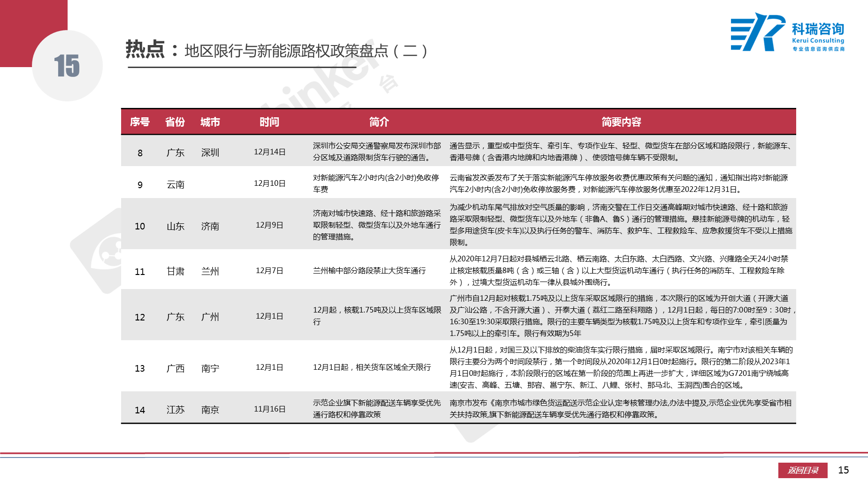The image size is (868, 488).
Task: Click the page number 15 at bottom right
Action: 844,470
